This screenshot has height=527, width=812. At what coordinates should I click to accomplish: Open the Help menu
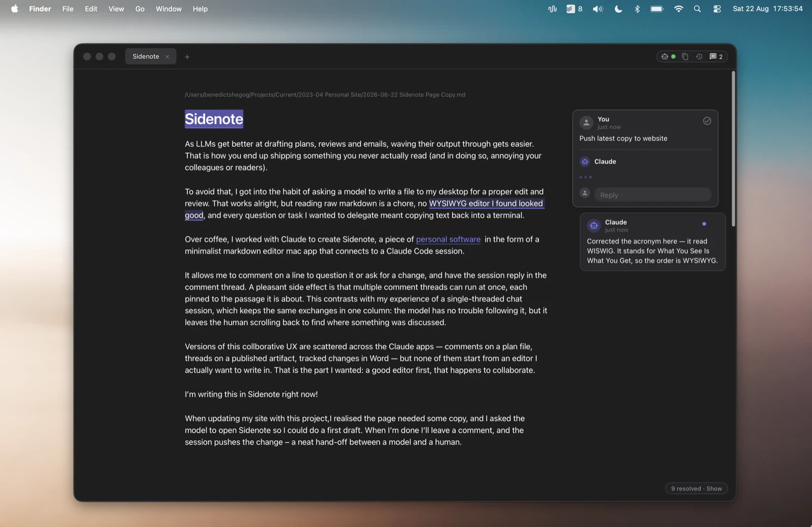click(x=200, y=9)
